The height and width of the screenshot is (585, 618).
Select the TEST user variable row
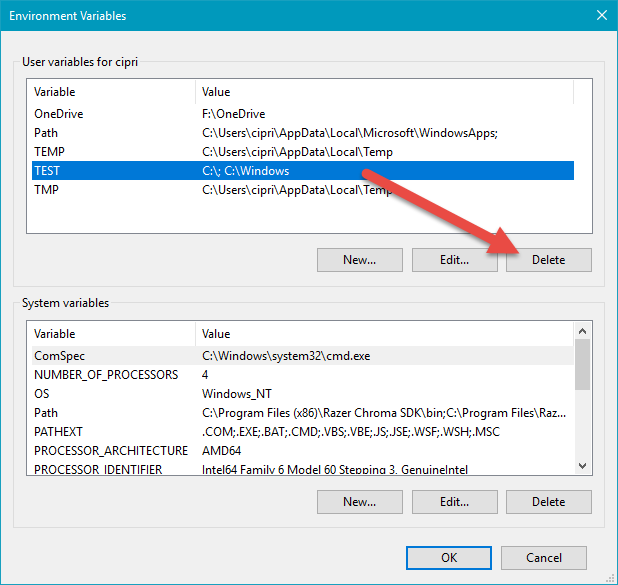[303, 171]
